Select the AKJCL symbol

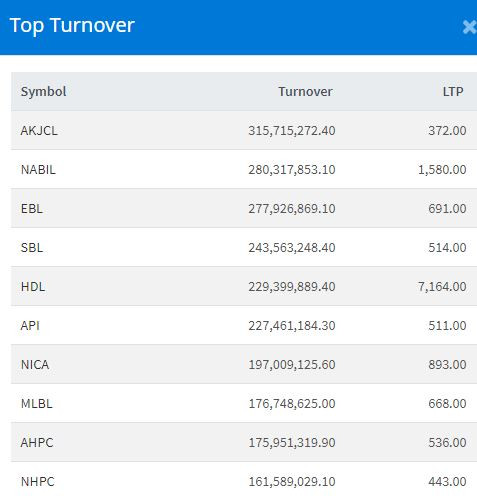pos(39,130)
